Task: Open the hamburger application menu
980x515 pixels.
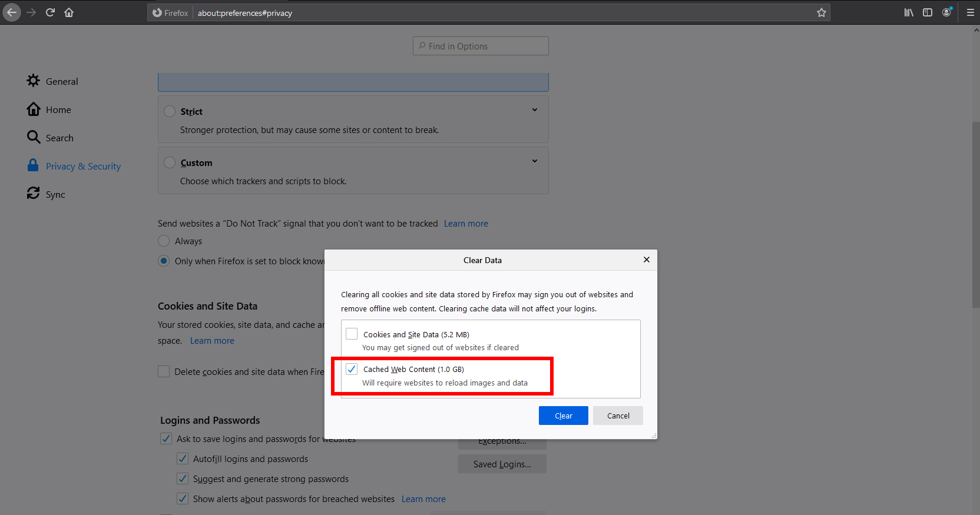Action: 970,12
